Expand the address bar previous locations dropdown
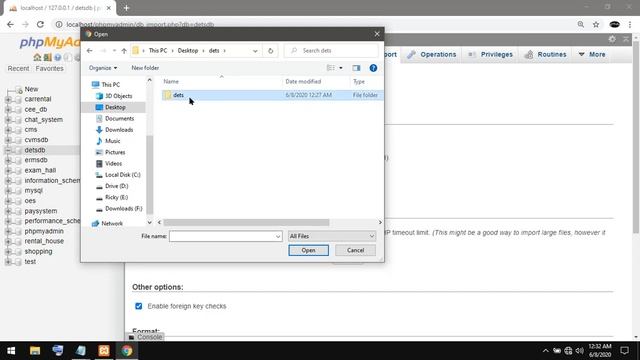This screenshot has width=640, height=360. click(255, 51)
